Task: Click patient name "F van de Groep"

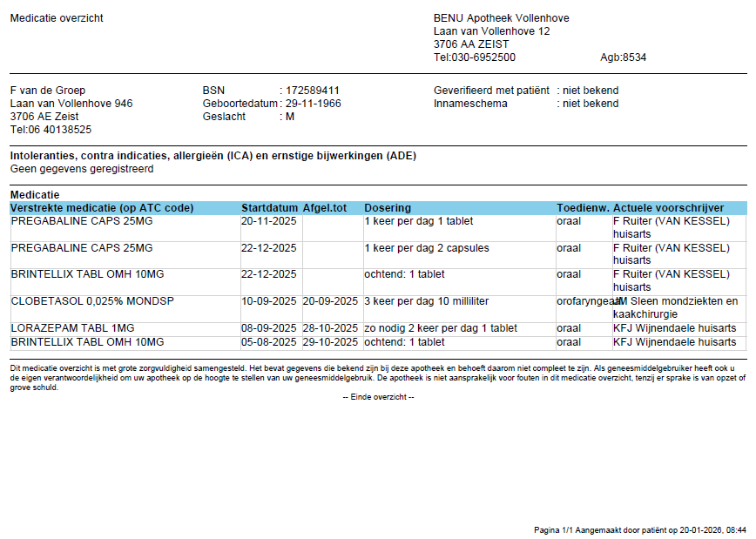Action: click(48, 91)
